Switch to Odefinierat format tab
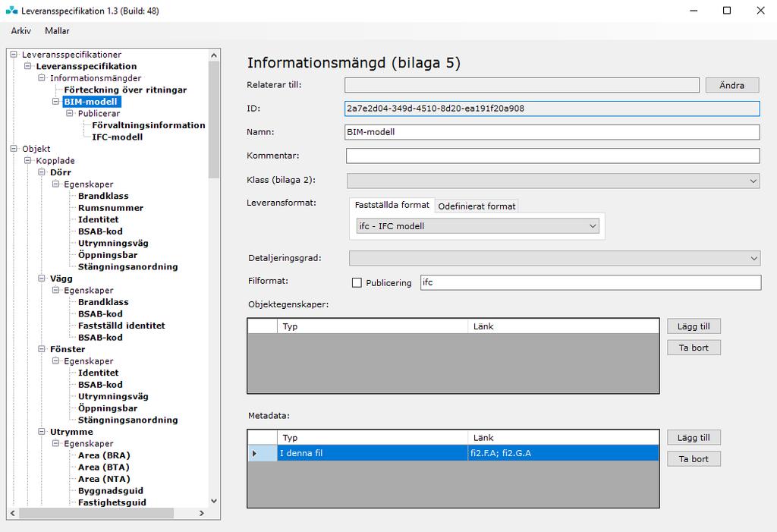The width and height of the screenshot is (777, 532). click(477, 206)
